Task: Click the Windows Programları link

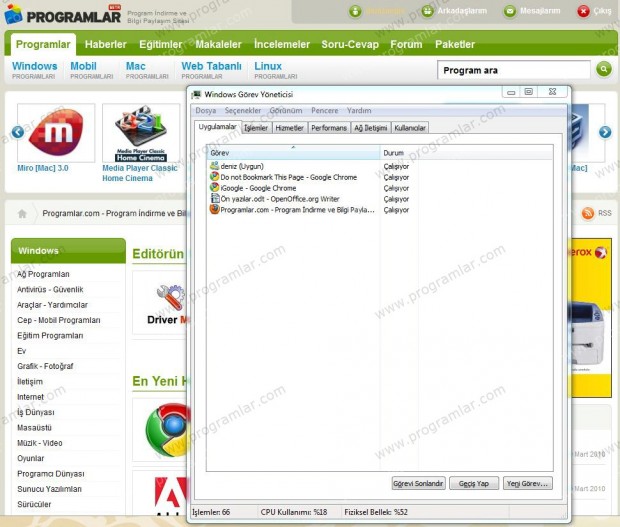Action: 34,70
